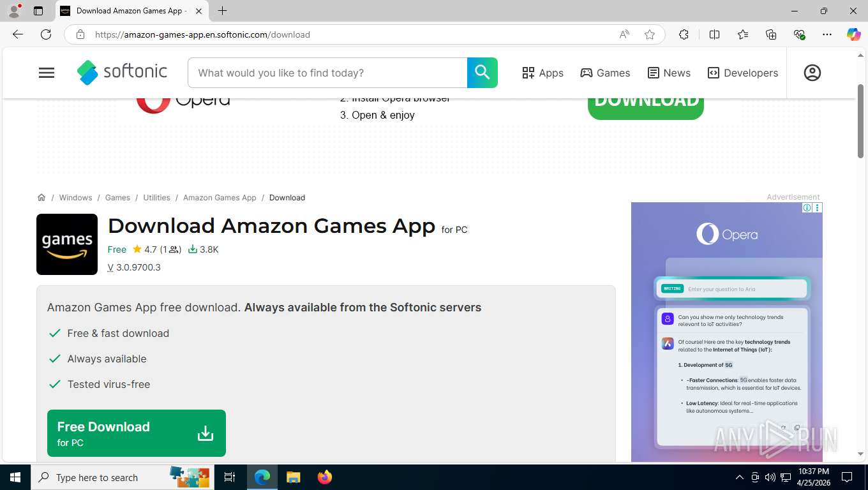
Task: Go to Amazon Games App breadcrumb link
Action: (x=220, y=198)
